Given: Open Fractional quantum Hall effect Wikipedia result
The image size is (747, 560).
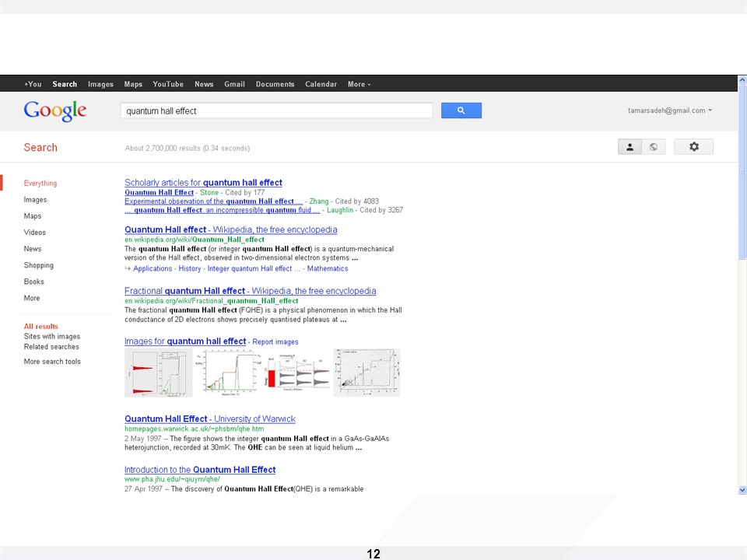Looking at the screenshot, I should [x=250, y=291].
